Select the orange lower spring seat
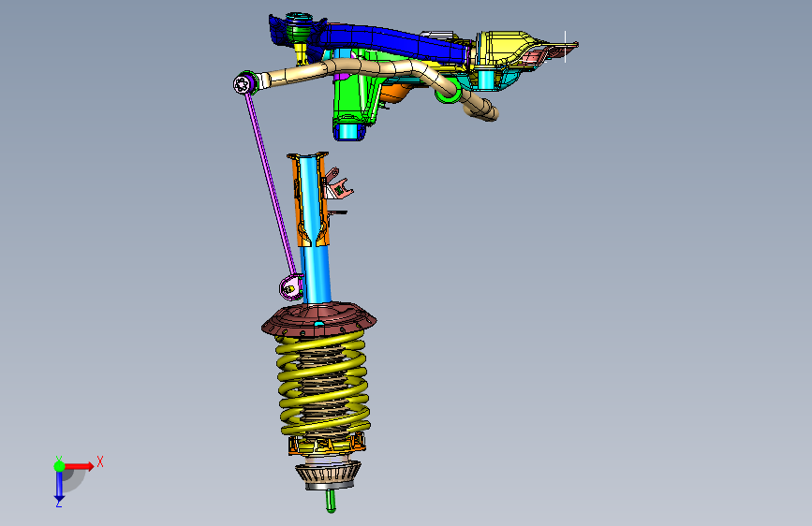 327,445
